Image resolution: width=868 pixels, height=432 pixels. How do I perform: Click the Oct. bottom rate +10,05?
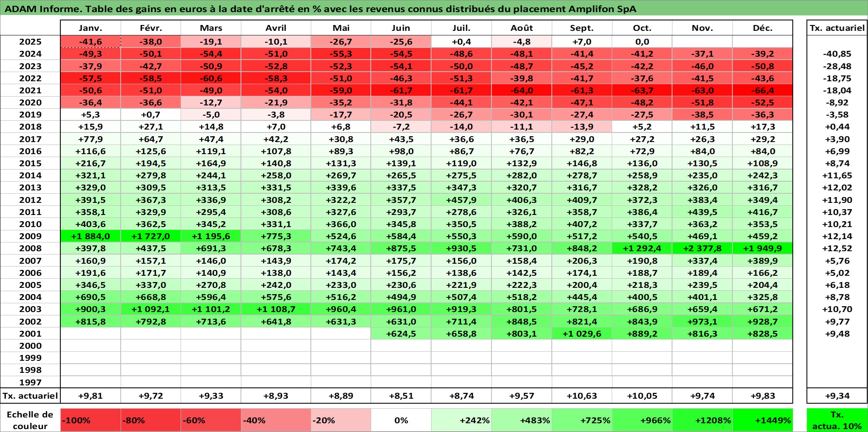tap(642, 396)
